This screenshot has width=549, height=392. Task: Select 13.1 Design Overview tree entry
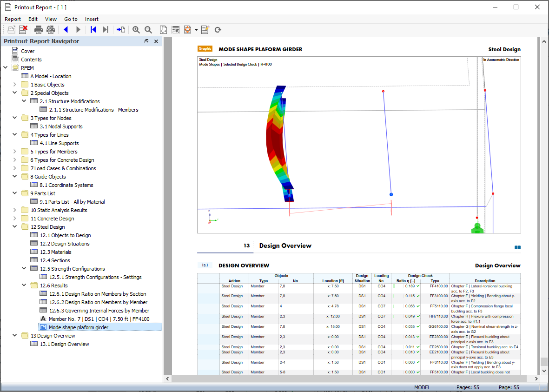(65, 344)
